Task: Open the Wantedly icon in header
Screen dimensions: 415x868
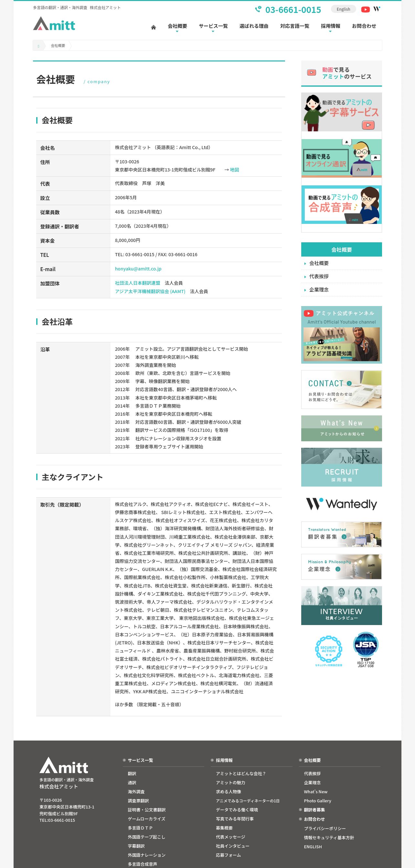Action: [377, 9]
